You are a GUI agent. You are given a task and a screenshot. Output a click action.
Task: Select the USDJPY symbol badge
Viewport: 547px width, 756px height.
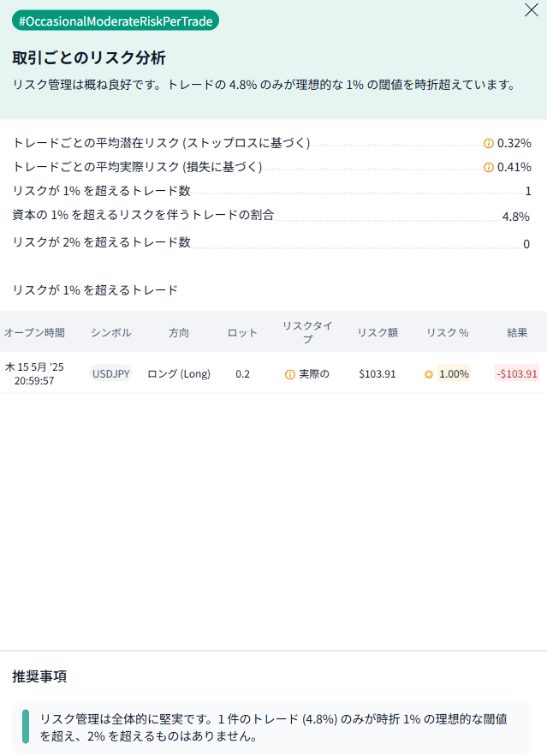click(x=111, y=373)
